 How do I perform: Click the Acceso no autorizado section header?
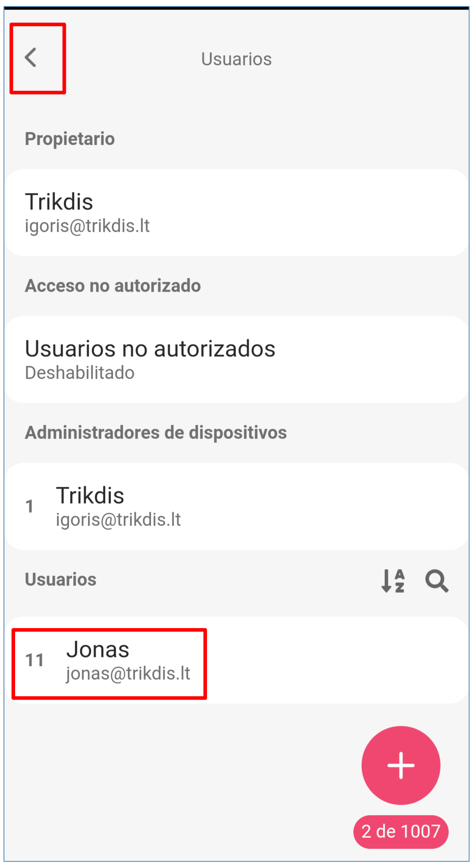(113, 286)
